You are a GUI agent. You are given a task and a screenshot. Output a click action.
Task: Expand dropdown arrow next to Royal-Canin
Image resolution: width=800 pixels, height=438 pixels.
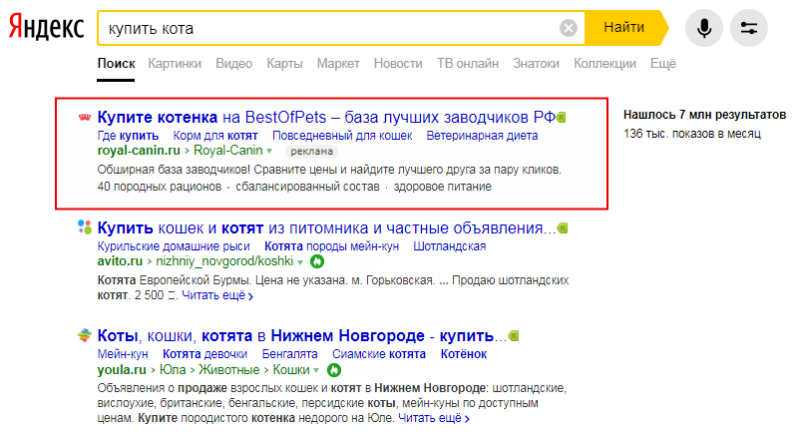pos(269,151)
